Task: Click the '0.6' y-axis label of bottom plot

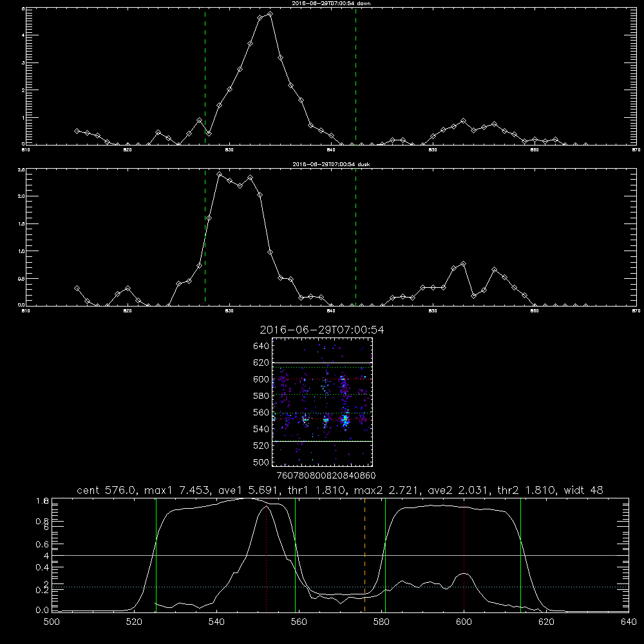Action: coord(43,544)
